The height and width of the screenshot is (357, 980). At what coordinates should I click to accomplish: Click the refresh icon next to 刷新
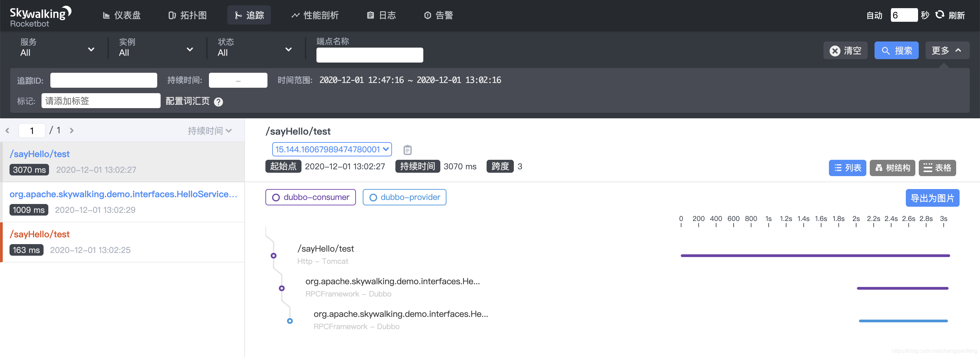940,15
